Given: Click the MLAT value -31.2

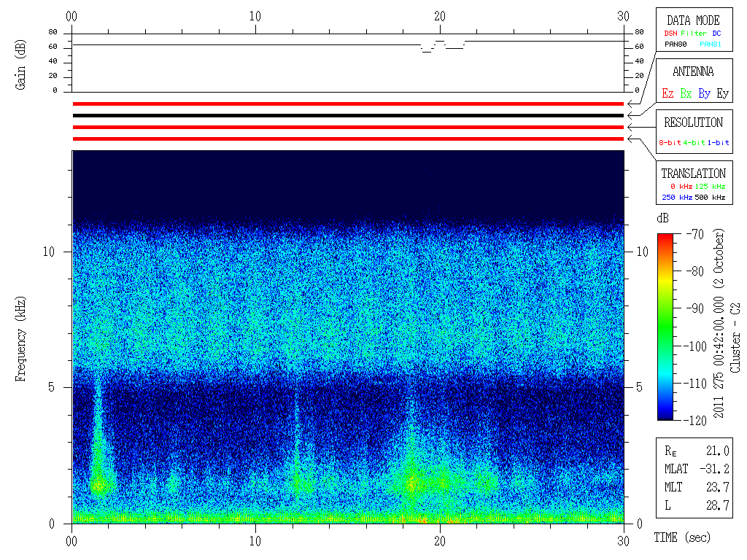Looking at the screenshot, I should (x=715, y=469).
